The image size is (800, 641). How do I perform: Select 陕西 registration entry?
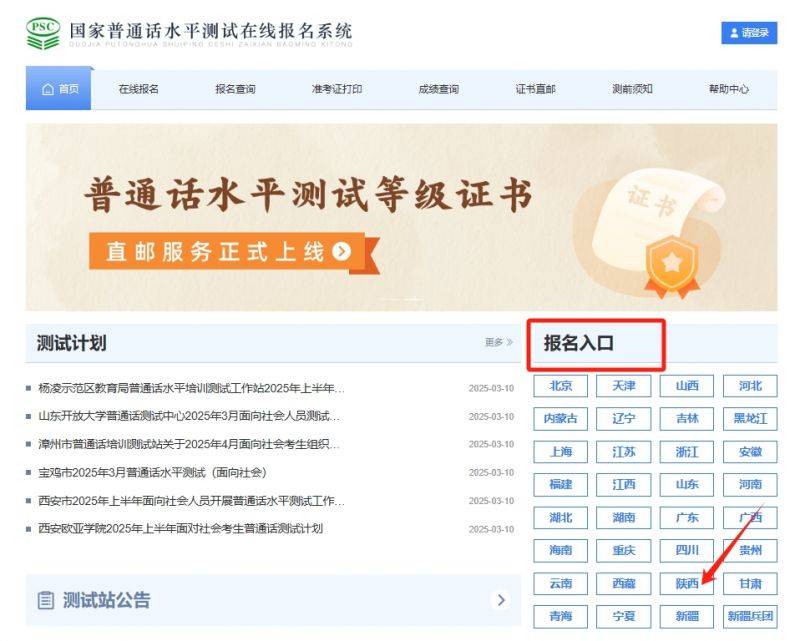pos(687,583)
